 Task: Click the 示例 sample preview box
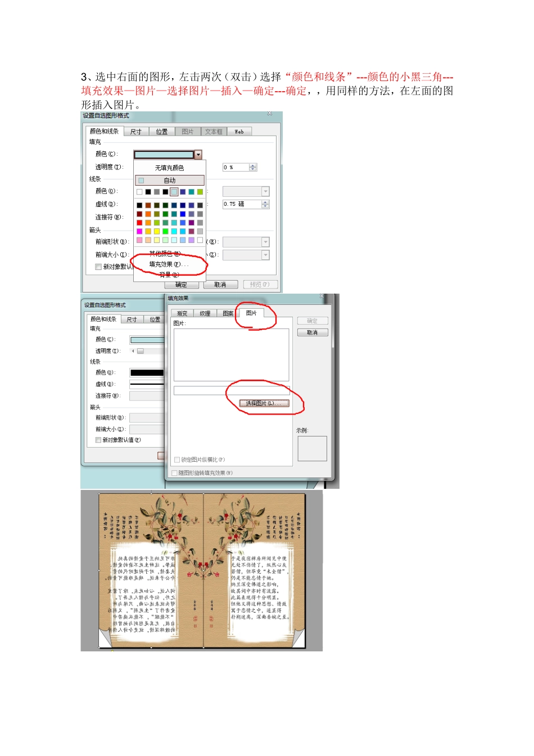point(312,448)
